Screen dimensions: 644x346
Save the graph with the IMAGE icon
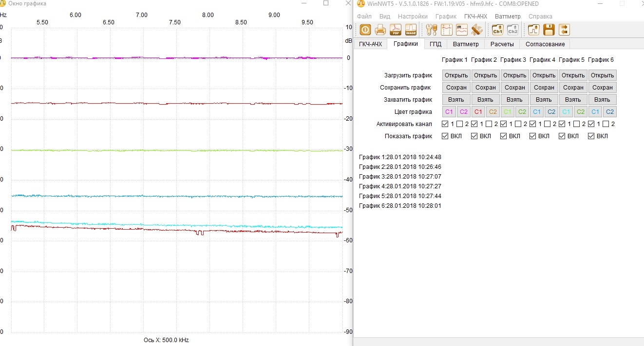[x=411, y=30]
